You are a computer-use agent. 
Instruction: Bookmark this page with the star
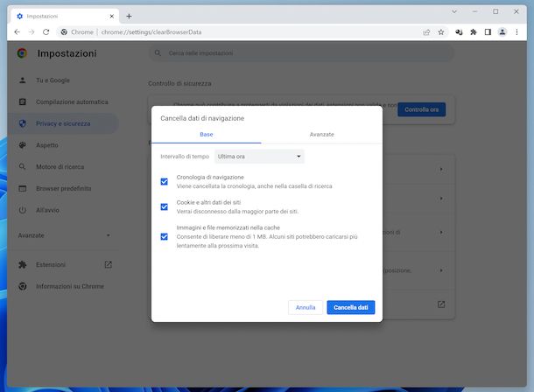click(x=441, y=32)
